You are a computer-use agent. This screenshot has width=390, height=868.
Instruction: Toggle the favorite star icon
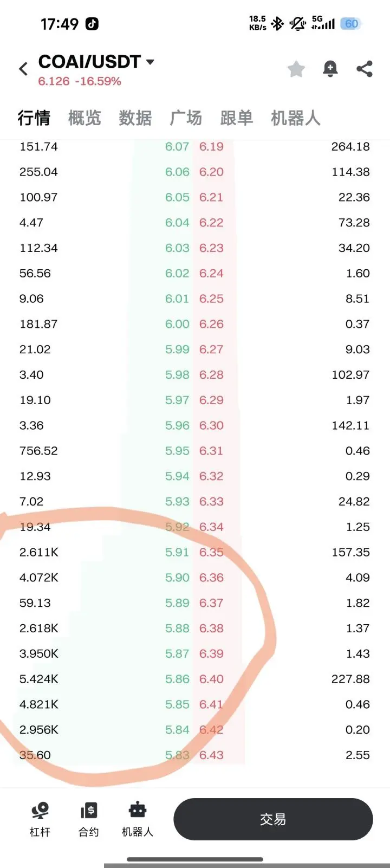pos(296,69)
